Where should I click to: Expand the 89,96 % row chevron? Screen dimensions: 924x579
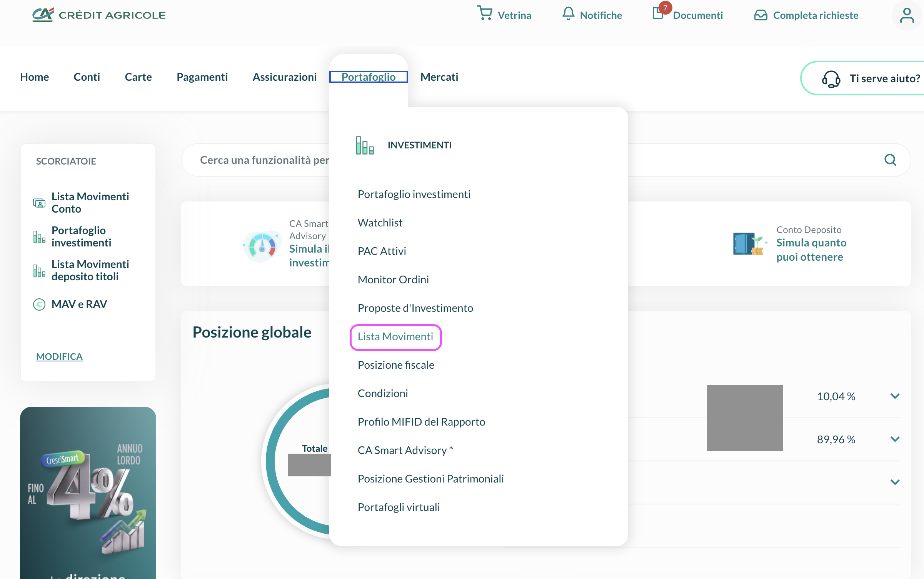click(x=895, y=439)
